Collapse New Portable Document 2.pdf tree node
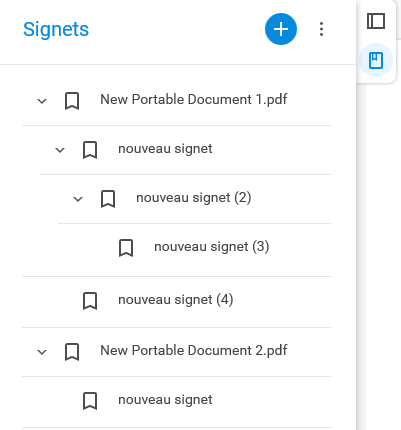 click(x=42, y=352)
